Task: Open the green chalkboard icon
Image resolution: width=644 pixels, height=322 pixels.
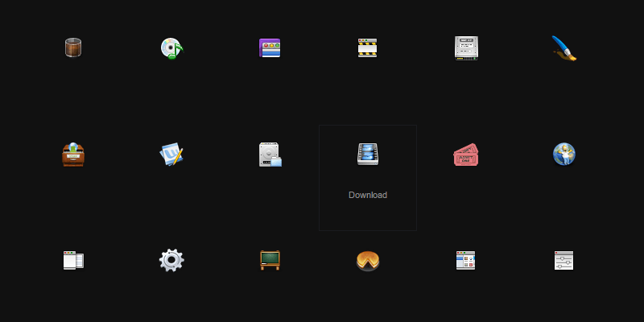Action: coord(270,260)
